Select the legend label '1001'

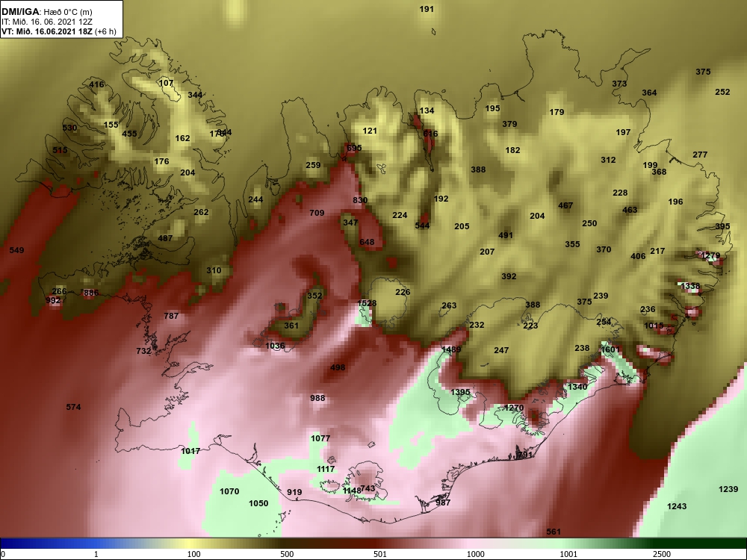pyautogui.click(x=568, y=554)
